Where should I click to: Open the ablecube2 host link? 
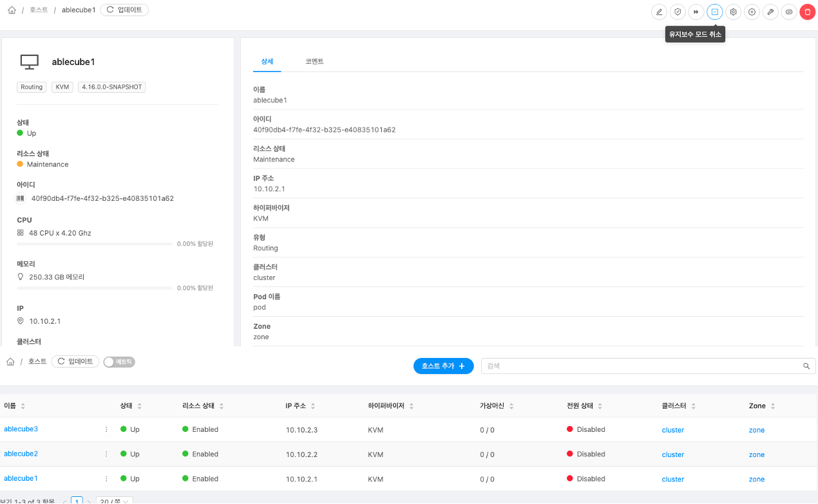pyautogui.click(x=21, y=454)
